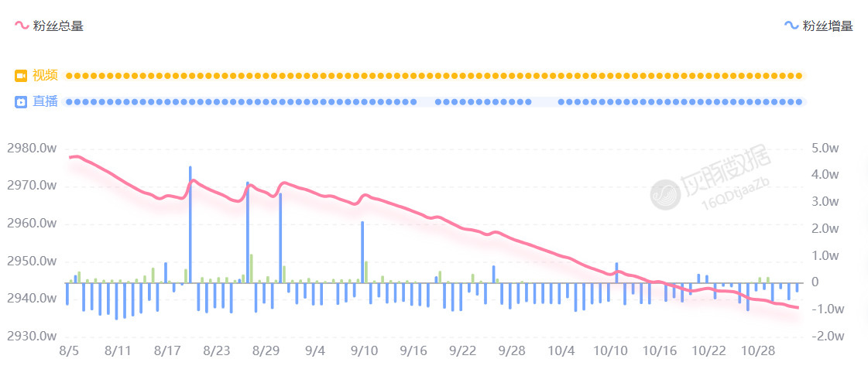This screenshot has width=868, height=376.
Task: Toggle the 粉丝增量 legend series
Action: tap(828, 26)
